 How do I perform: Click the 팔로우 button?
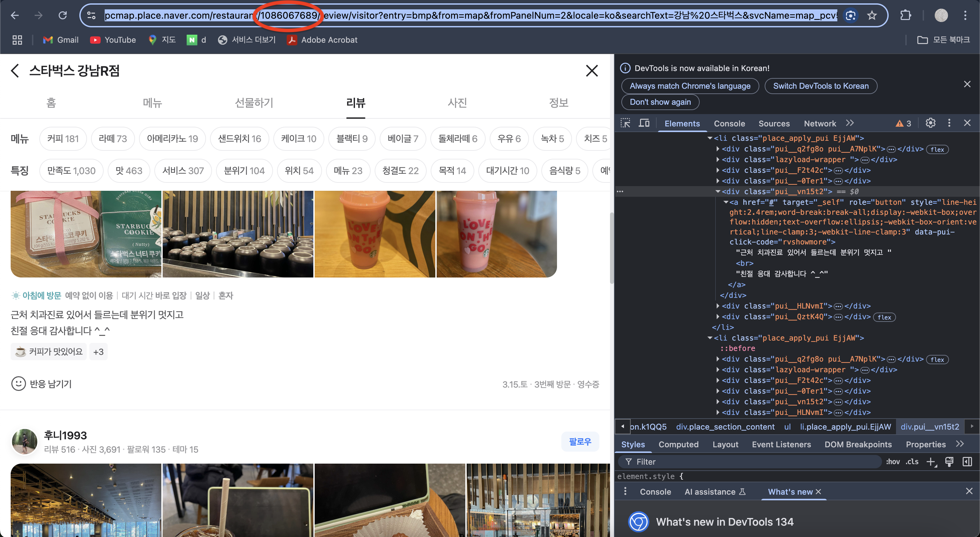pyautogui.click(x=579, y=442)
